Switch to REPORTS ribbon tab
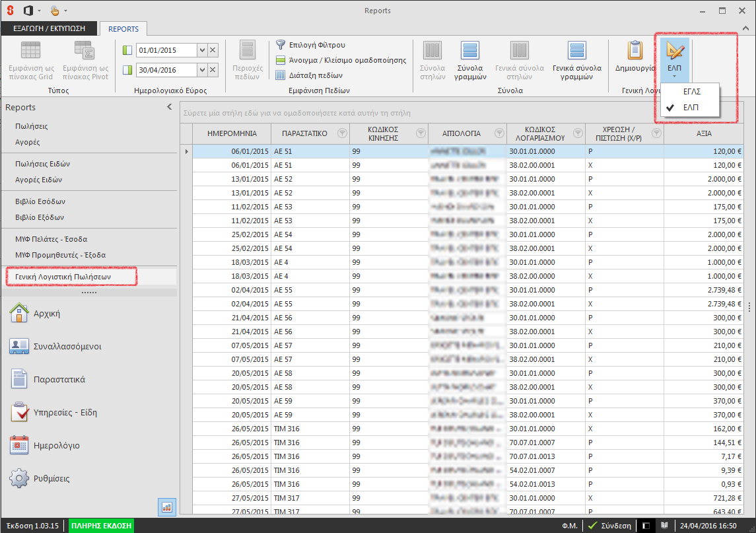The image size is (756, 533). (x=123, y=29)
